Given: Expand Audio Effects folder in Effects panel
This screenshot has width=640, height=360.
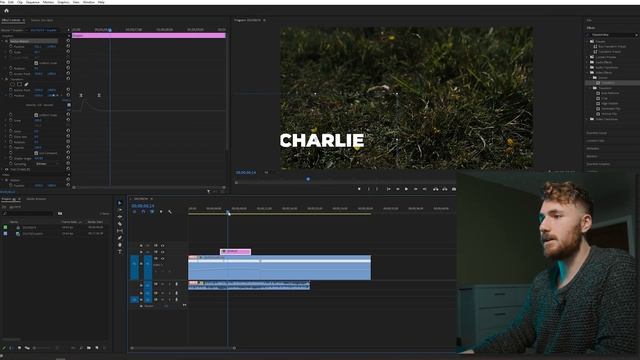Looking at the screenshot, I should point(588,62).
